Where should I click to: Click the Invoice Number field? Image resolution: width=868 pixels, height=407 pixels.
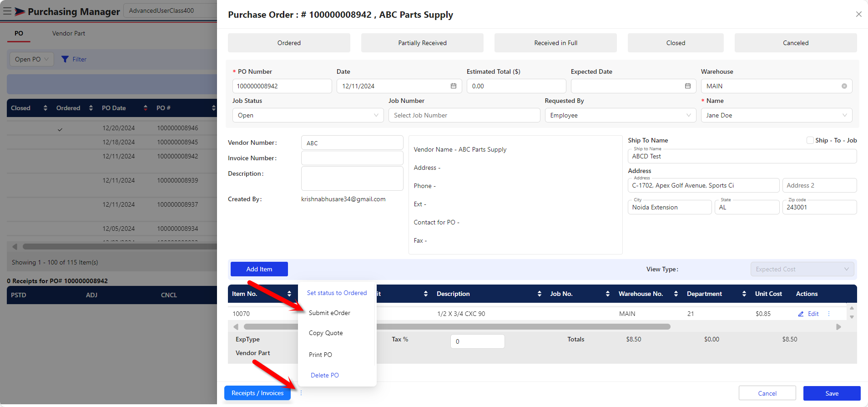click(x=352, y=158)
